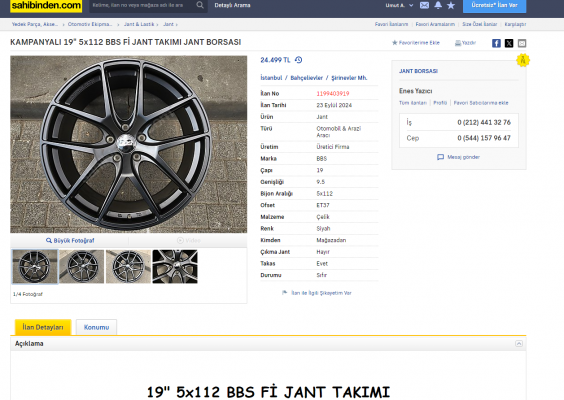Click the JANT BORSASI store name
Screen dimensions: 564x400
click(418, 71)
